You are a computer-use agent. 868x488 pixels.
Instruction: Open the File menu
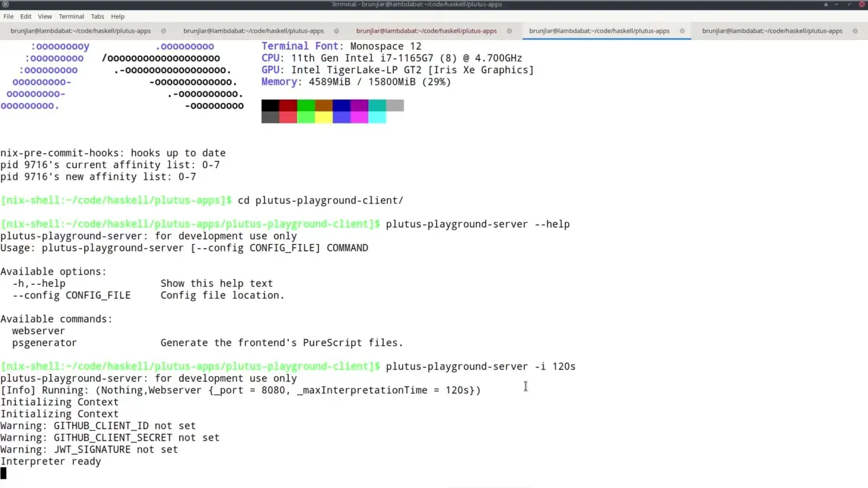pyautogui.click(x=8, y=16)
